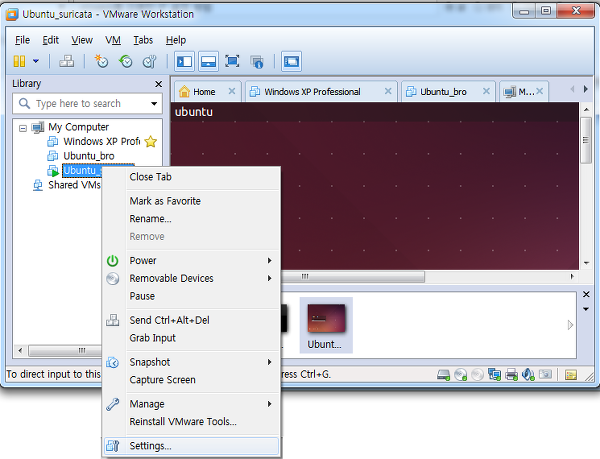Open the thumbnail bar options dropdown
Image resolution: width=600 pixels, height=459 pixels.
tap(586, 309)
